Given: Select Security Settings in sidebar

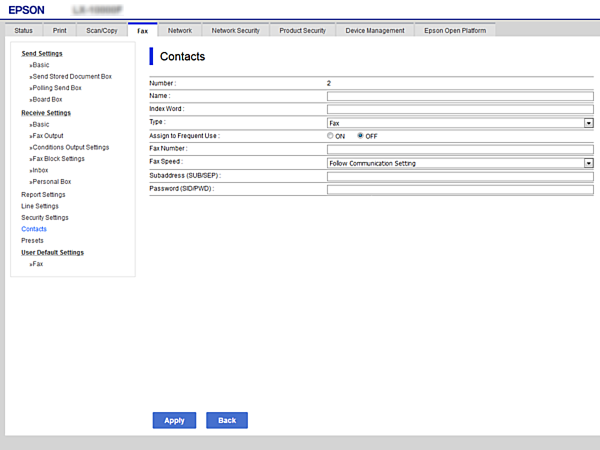Looking at the screenshot, I should point(45,217).
